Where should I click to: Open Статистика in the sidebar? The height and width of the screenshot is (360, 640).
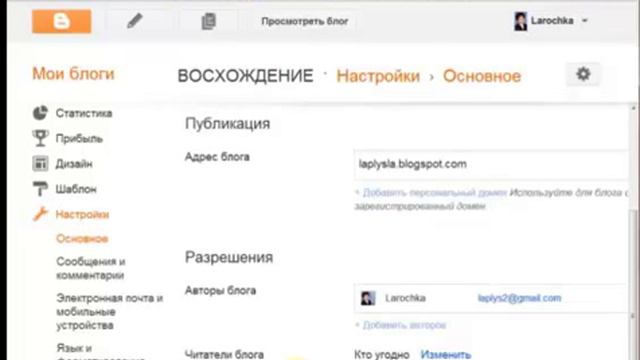pos(84,113)
